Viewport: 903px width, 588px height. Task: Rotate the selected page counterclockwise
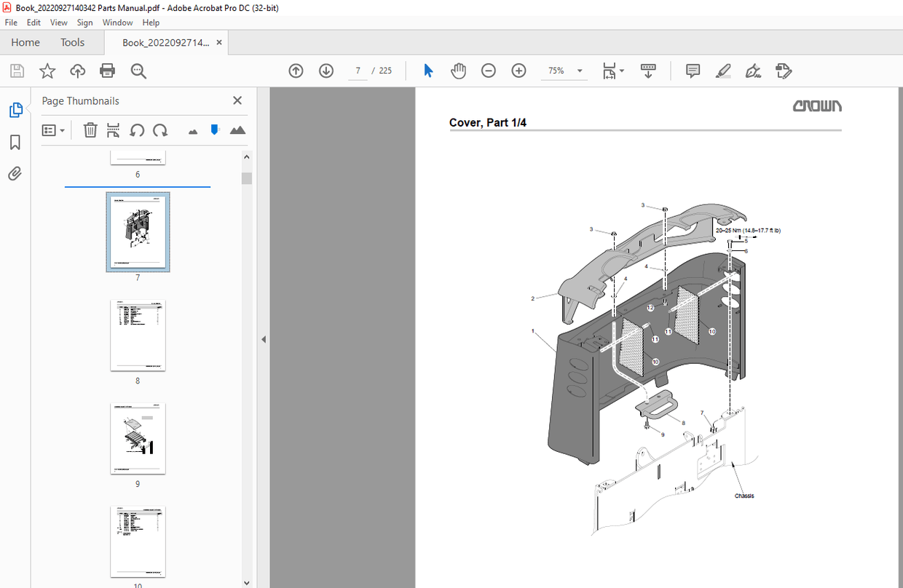(x=137, y=130)
